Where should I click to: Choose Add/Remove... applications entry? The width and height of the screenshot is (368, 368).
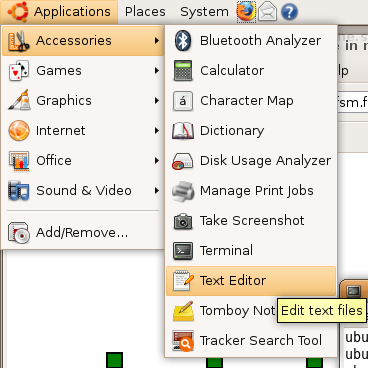click(x=82, y=232)
